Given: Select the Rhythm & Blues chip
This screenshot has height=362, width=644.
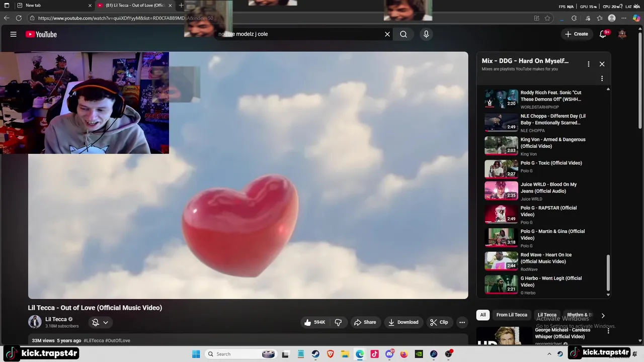Looking at the screenshot, I should 580,315.
